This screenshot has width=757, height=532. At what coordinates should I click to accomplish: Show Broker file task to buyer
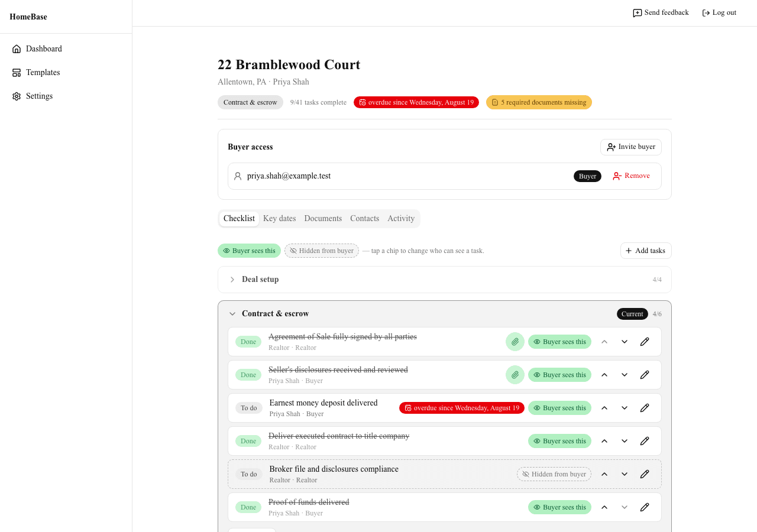click(x=554, y=474)
